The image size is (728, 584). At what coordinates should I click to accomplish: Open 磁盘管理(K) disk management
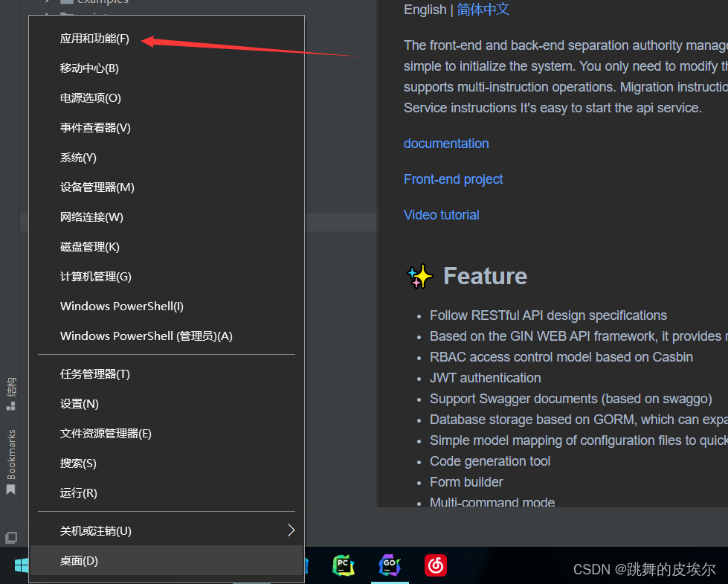point(167,247)
